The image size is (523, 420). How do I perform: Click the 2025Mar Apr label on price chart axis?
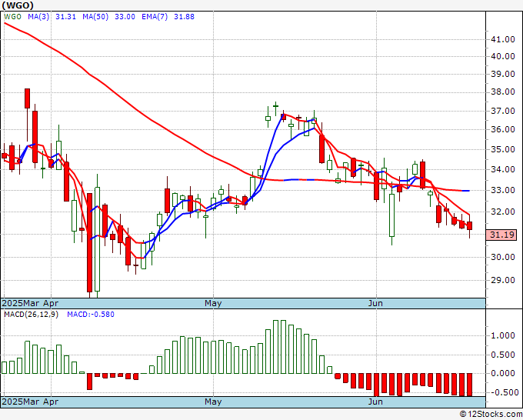click(30, 303)
